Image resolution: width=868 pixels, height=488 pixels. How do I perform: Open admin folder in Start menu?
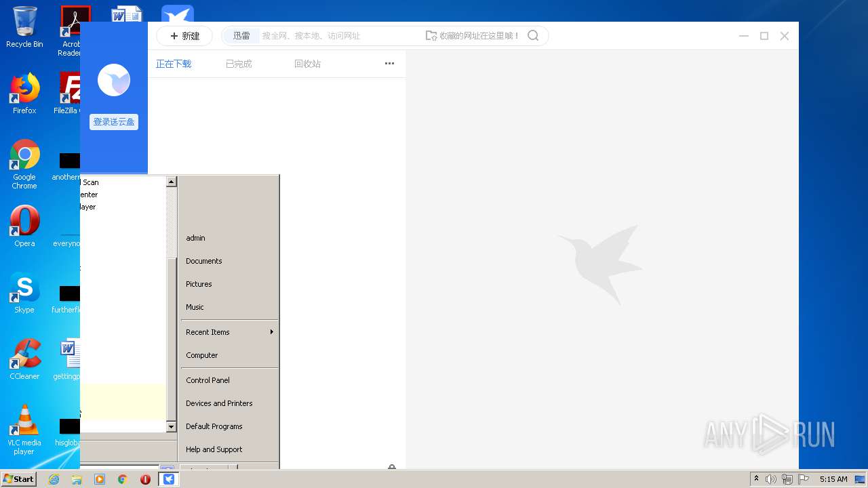pos(195,238)
